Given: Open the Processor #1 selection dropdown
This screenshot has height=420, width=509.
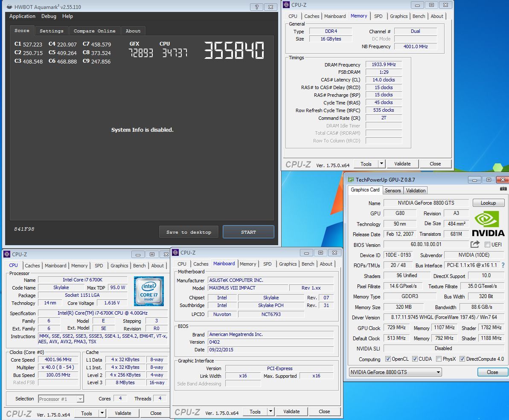Looking at the screenshot, I should coord(61,399).
